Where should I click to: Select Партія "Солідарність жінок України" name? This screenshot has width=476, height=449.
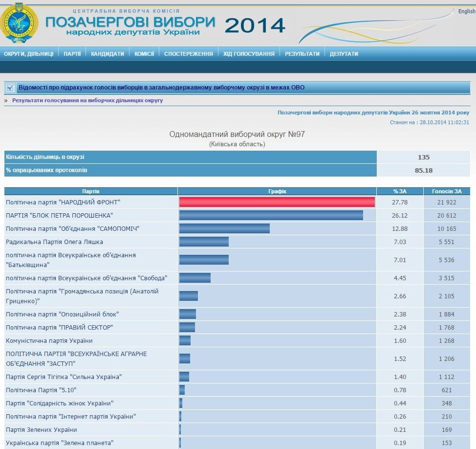(60, 403)
